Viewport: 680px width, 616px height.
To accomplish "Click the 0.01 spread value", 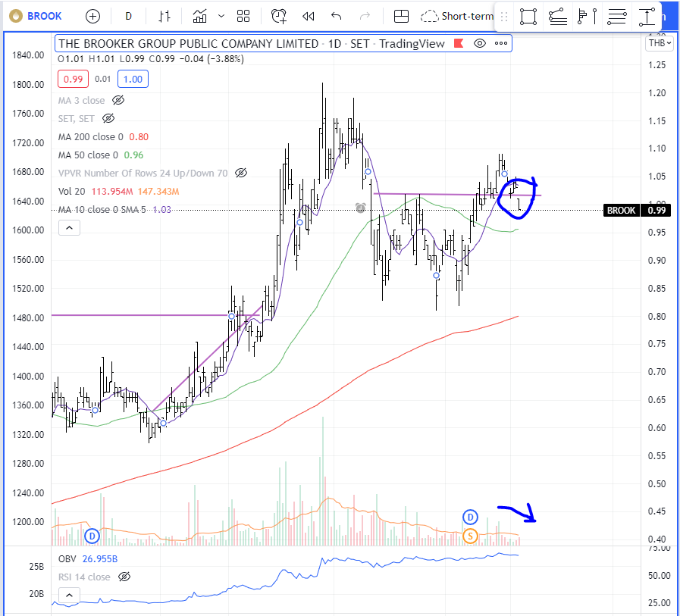I will [x=103, y=80].
